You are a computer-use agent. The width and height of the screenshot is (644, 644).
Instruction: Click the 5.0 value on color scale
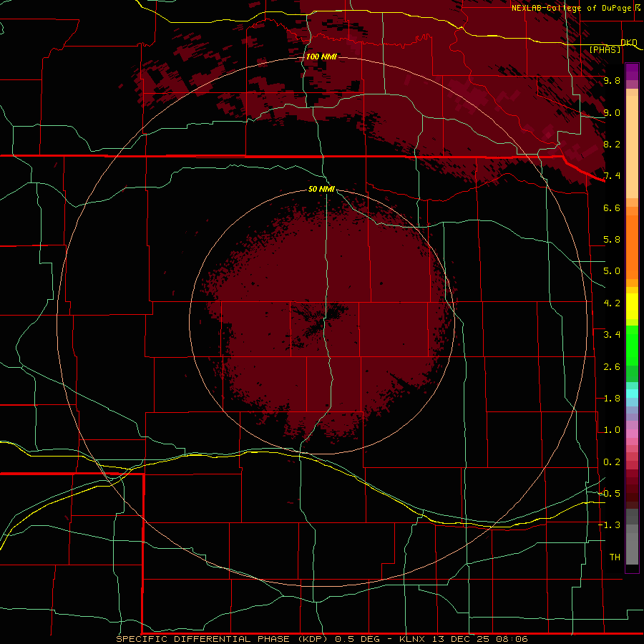pos(612,271)
